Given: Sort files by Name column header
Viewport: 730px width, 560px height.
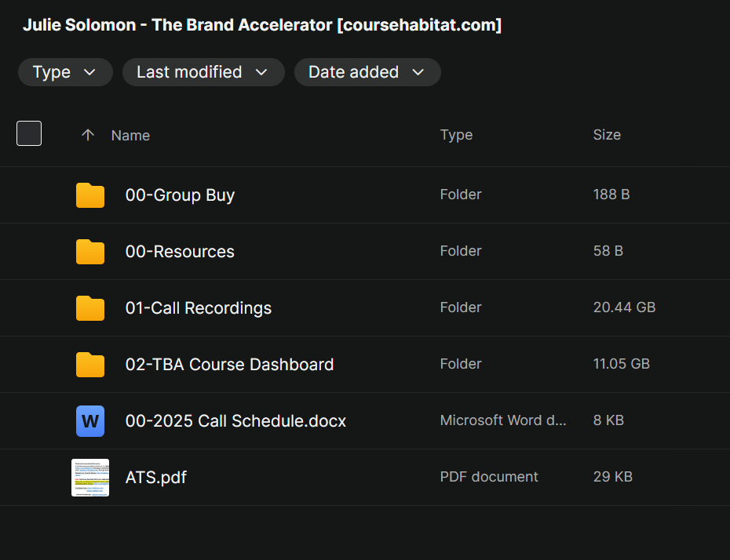Looking at the screenshot, I should pyautogui.click(x=130, y=135).
